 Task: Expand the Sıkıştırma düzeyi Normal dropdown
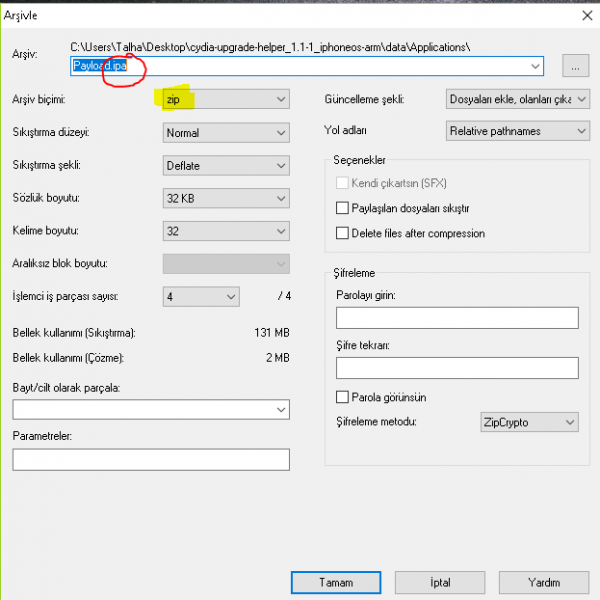pos(225,132)
